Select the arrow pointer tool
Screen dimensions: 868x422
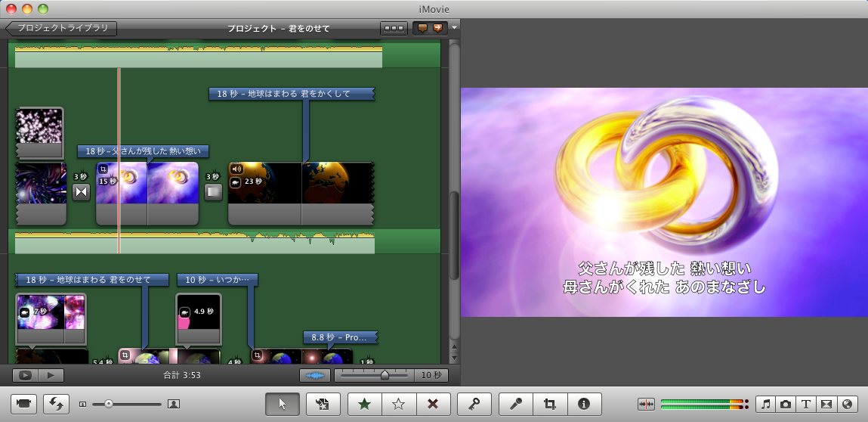pos(283,404)
